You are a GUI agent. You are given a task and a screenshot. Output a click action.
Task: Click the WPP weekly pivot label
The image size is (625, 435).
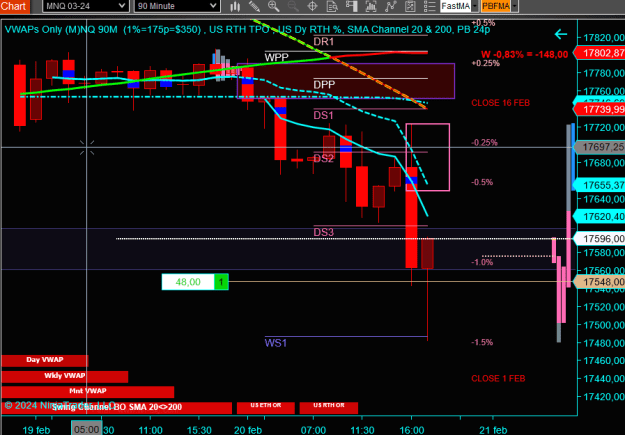(276, 57)
